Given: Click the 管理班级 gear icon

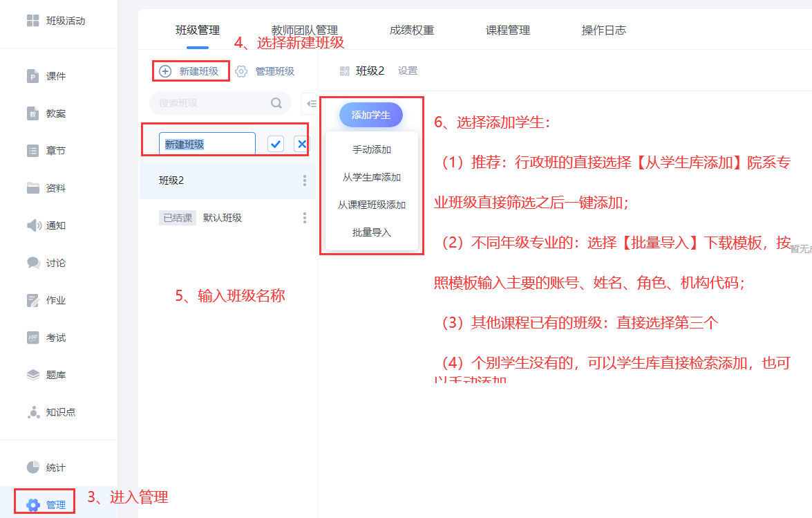Looking at the screenshot, I should pyautogui.click(x=240, y=71).
